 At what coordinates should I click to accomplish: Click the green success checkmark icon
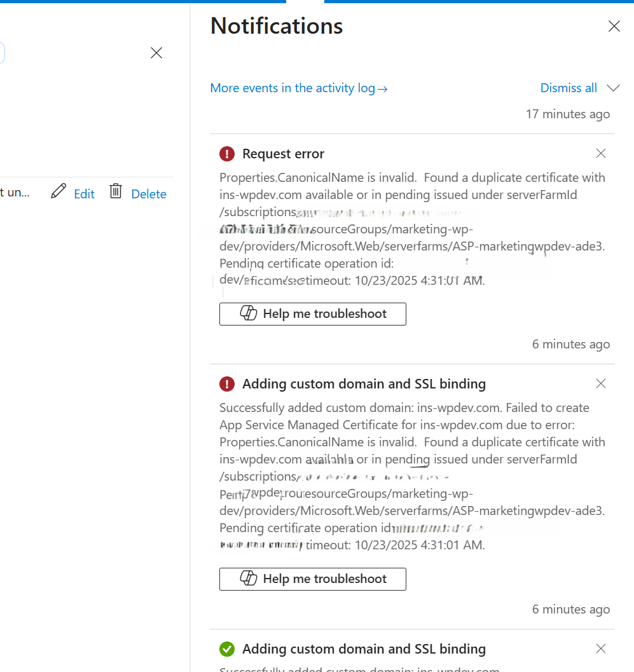pyautogui.click(x=227, y=649)
